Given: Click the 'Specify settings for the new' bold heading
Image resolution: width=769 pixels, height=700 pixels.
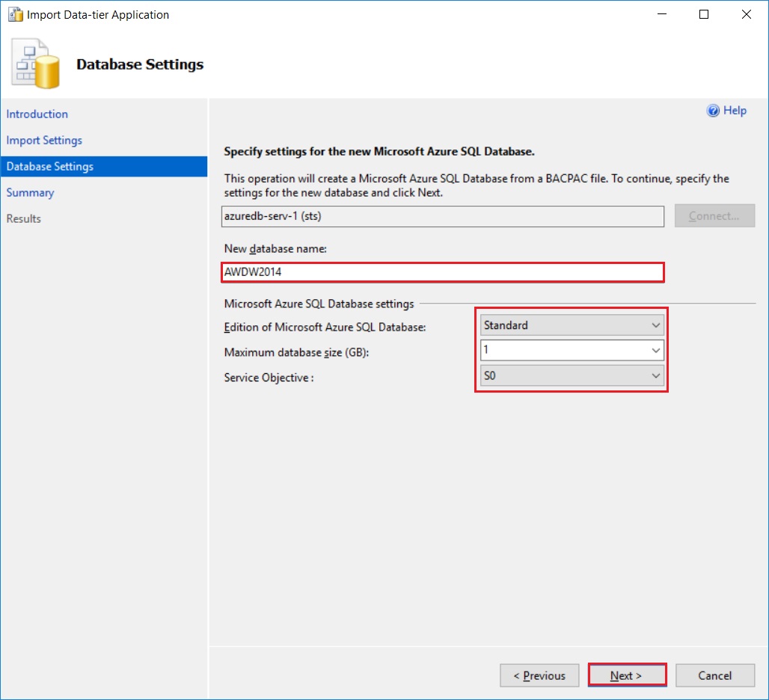Looking at the screenshot, I should tap(379, 152).
